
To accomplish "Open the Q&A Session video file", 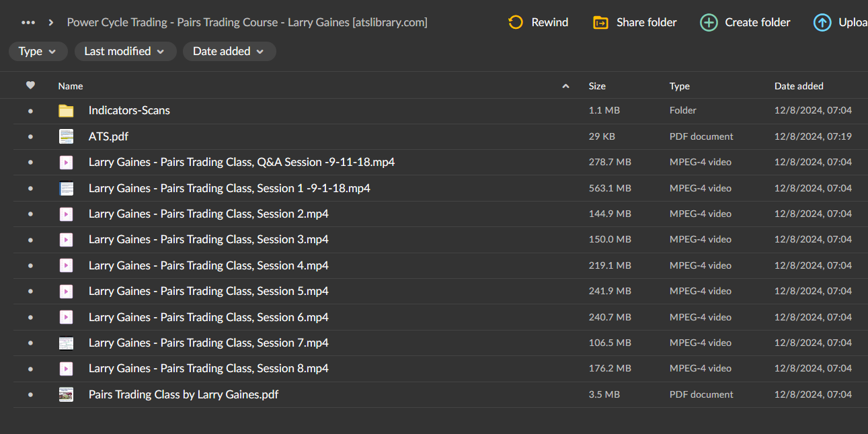I will [242, 162].
